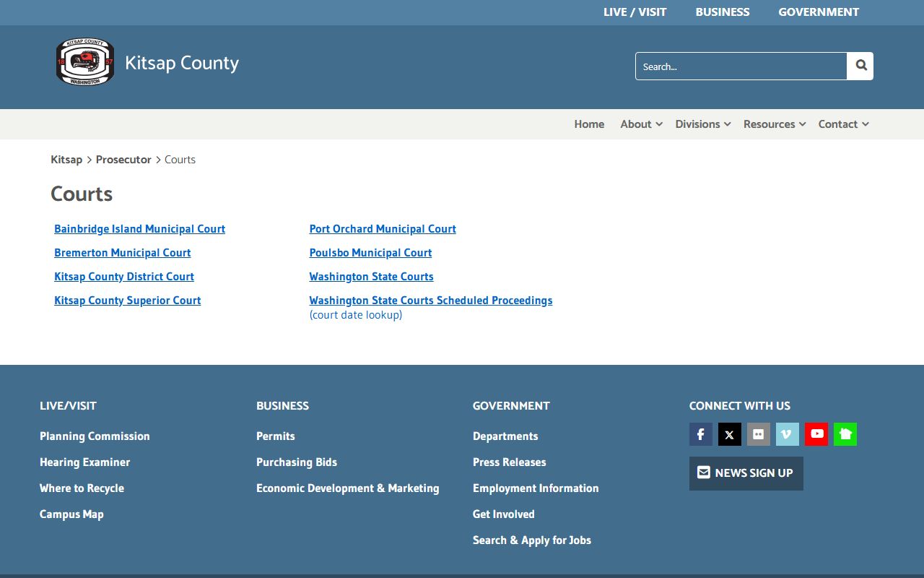Open Kitsap County Superior Court link
Viewport: 924px width, 578px height.
[x=127, y=301]
